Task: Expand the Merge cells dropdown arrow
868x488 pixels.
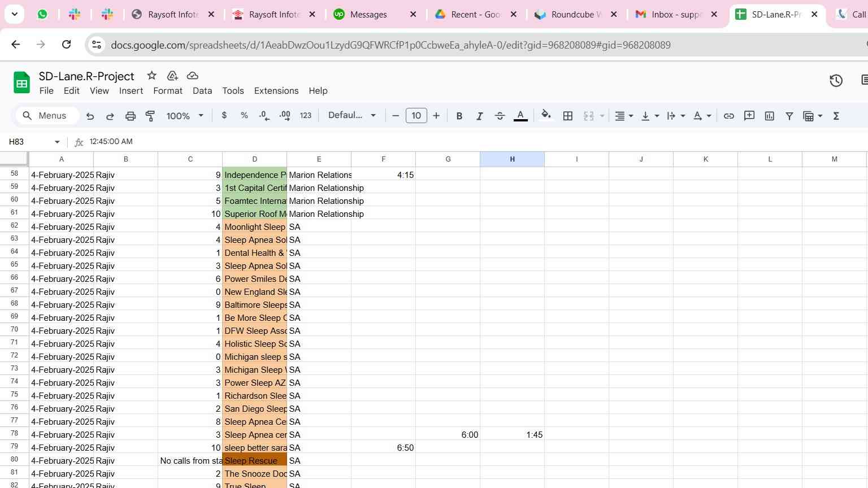Action: pos(602,116)
